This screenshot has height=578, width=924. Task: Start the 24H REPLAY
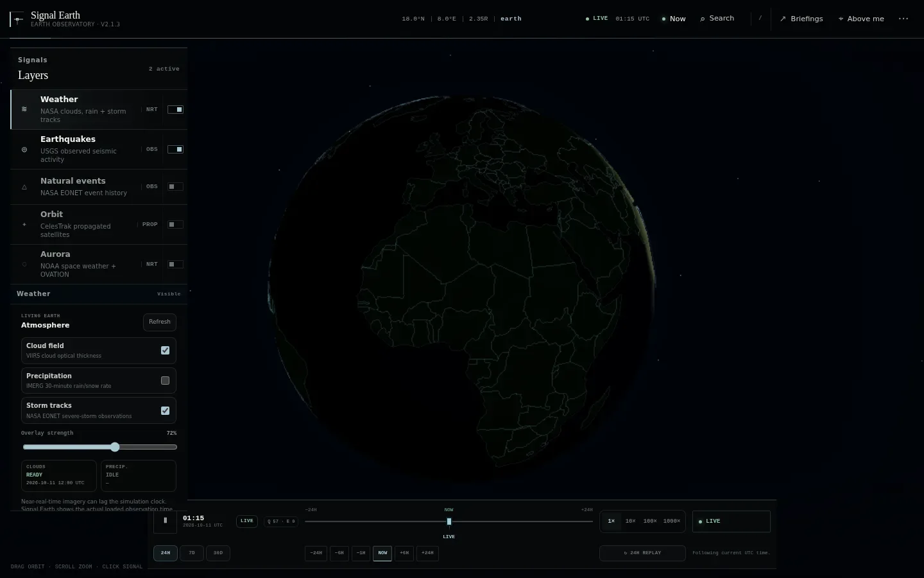pyautogui.click(x=642, y=553)
